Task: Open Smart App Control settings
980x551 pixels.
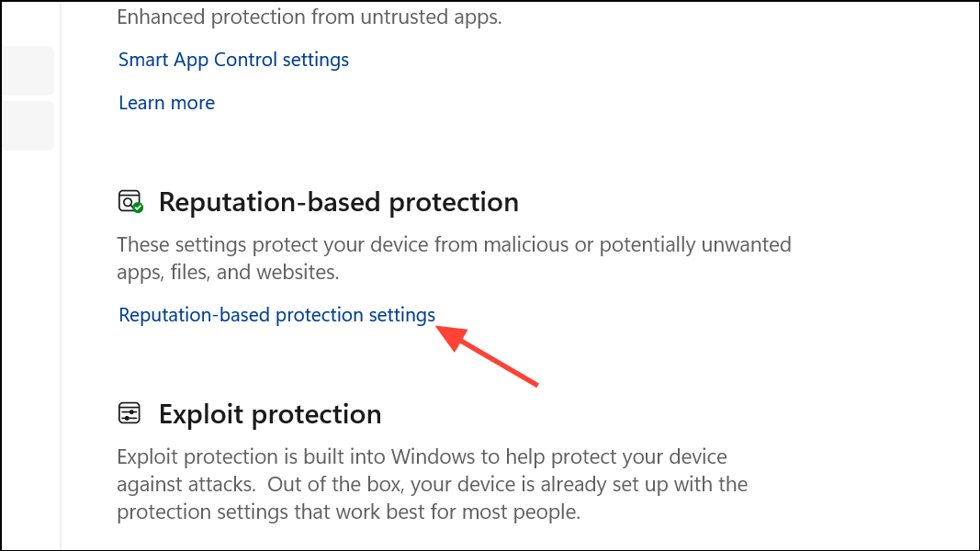Action: [x=233, y=59]
